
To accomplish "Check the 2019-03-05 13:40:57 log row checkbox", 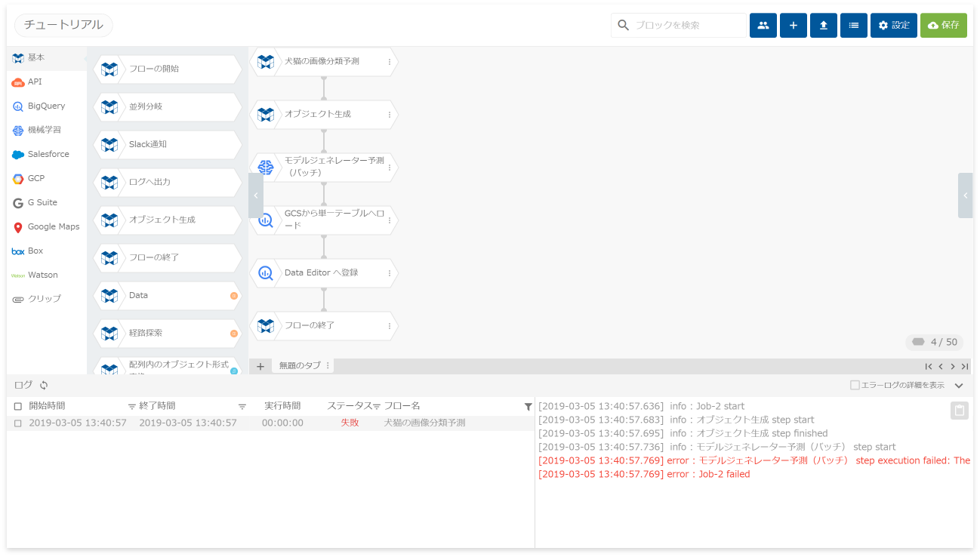I will pos(18,423).
